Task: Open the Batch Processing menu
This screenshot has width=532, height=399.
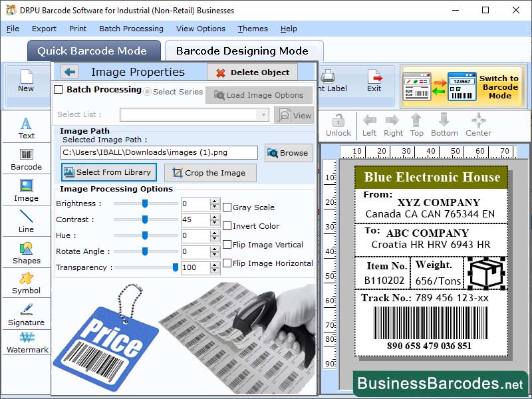Action: 131,29
